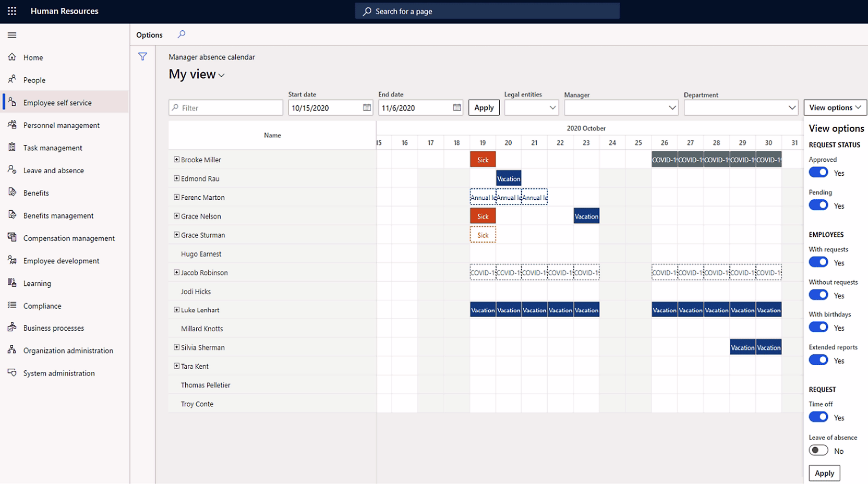Open the Start date calendar picker

pos(367,107)
